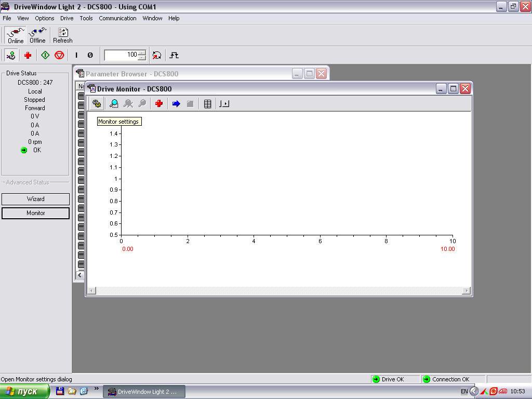The image size is (532, 399).
Task: Click Parameter Browser left scroll arrow
Action: 79,275
